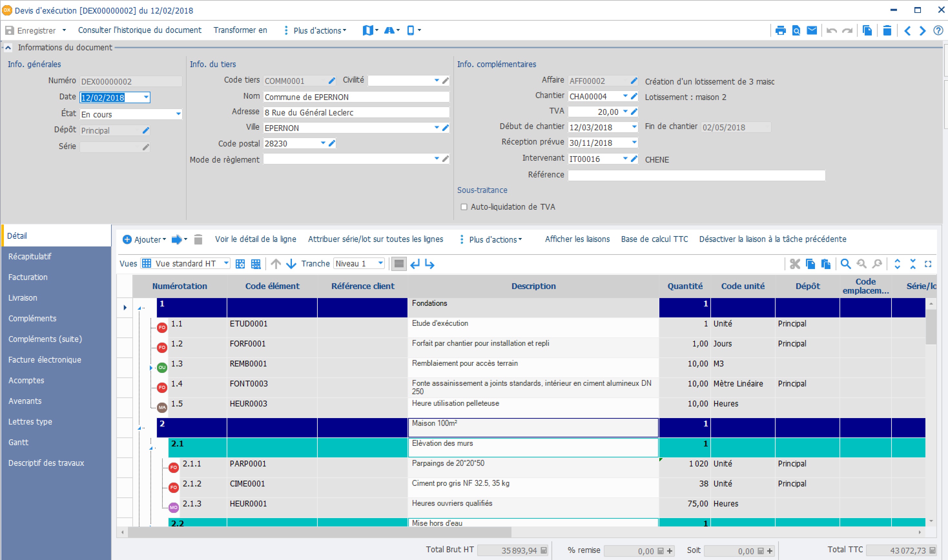Click the move line up arrow

276,264
